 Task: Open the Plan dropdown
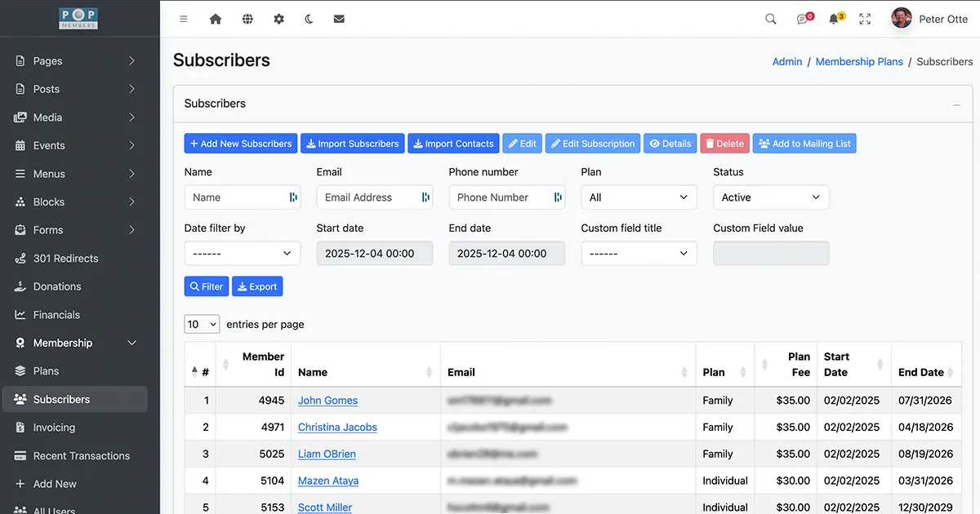639,197
